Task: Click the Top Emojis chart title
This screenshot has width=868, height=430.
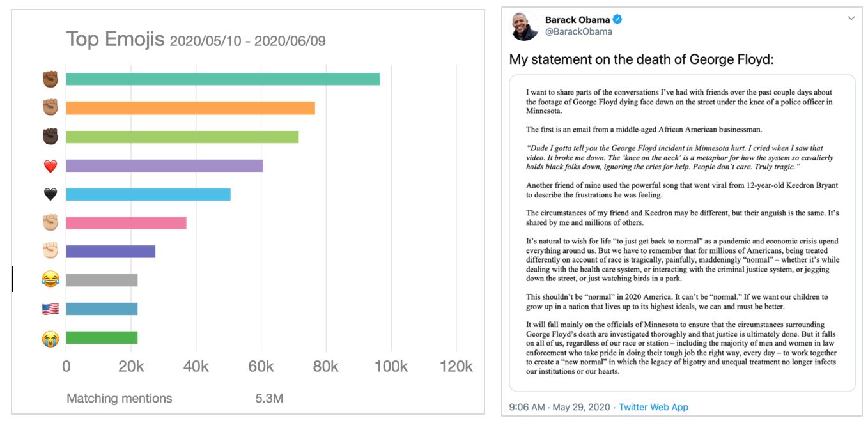Action: 196,40
